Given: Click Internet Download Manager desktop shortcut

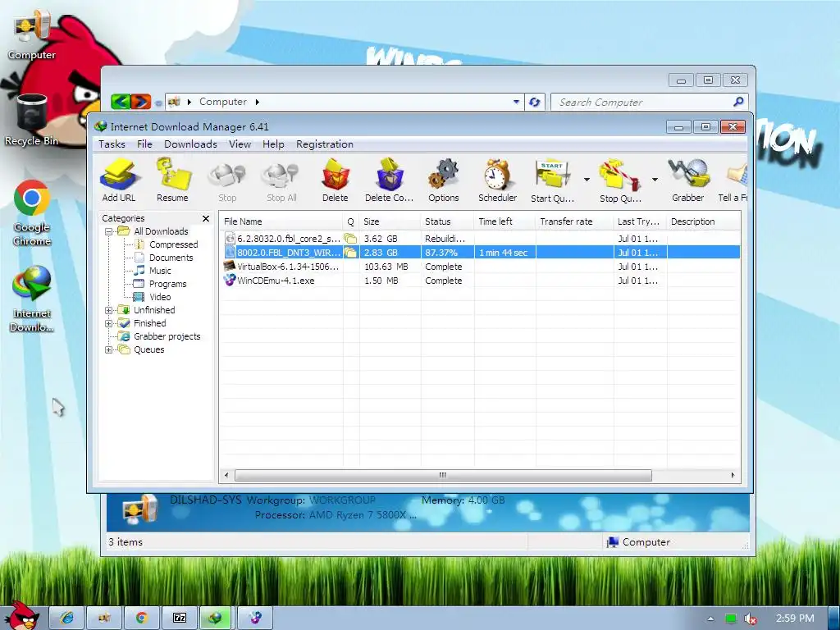Looking at the screenshot, I should click(32, 299).
